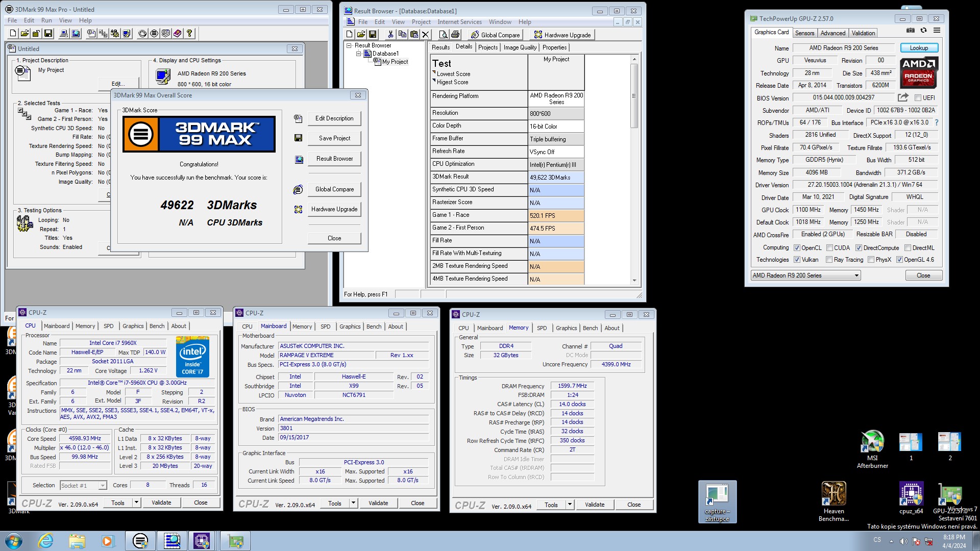
Task: Click the result browser magnifier icon in 3DMark toolbar
Action: (76, 34)
